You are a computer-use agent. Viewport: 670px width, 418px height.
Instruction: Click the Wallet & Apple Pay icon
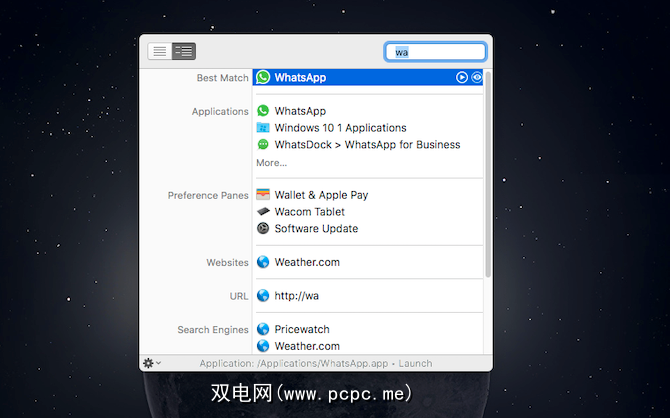click(x=263, y=195)
